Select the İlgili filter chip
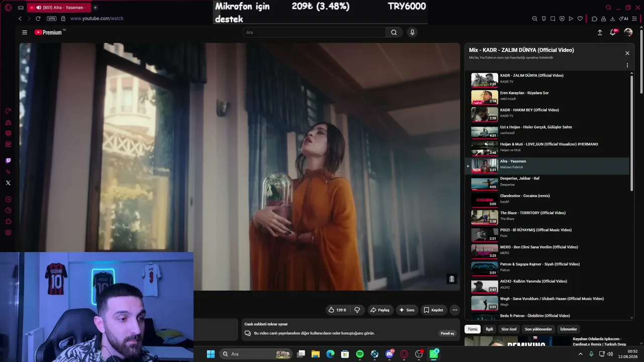 [490, 329]
